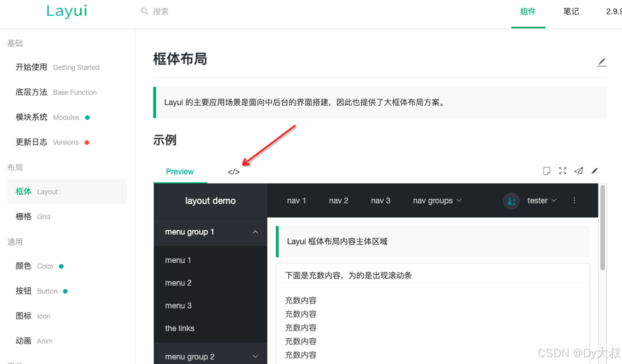Click the red dot beside Versions

tap(87, 142)
